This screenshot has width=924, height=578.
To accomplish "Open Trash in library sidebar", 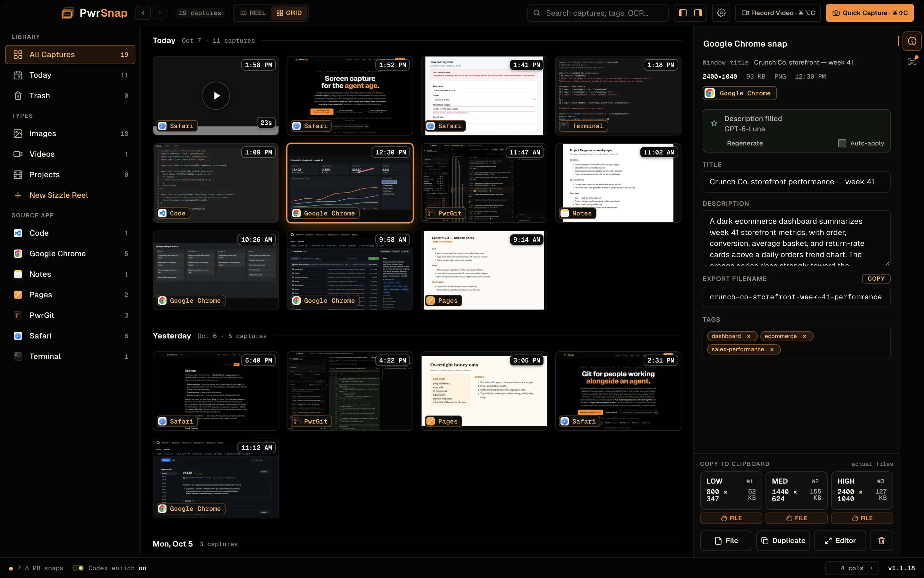I will pyautogui.click(x=70, y=96).
